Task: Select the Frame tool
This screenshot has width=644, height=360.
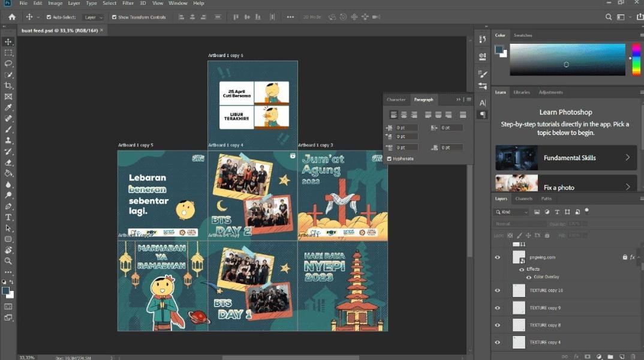Action: 8,97
